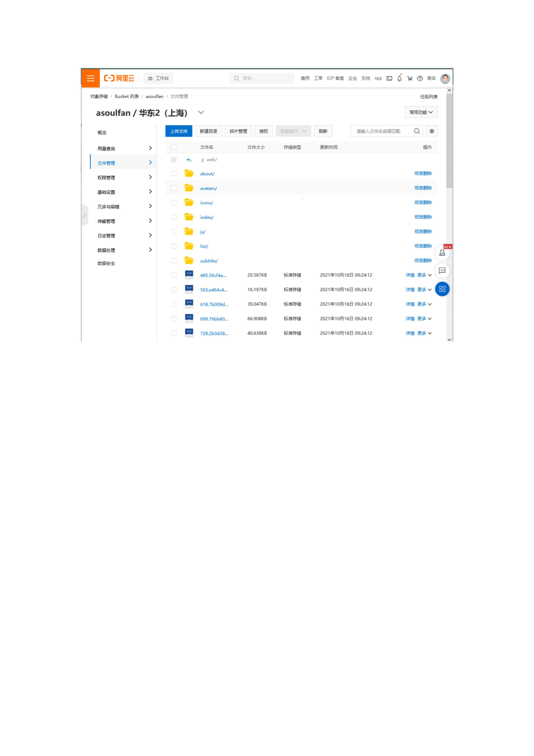Check the box for the avatars/ folder

[174, 188]
